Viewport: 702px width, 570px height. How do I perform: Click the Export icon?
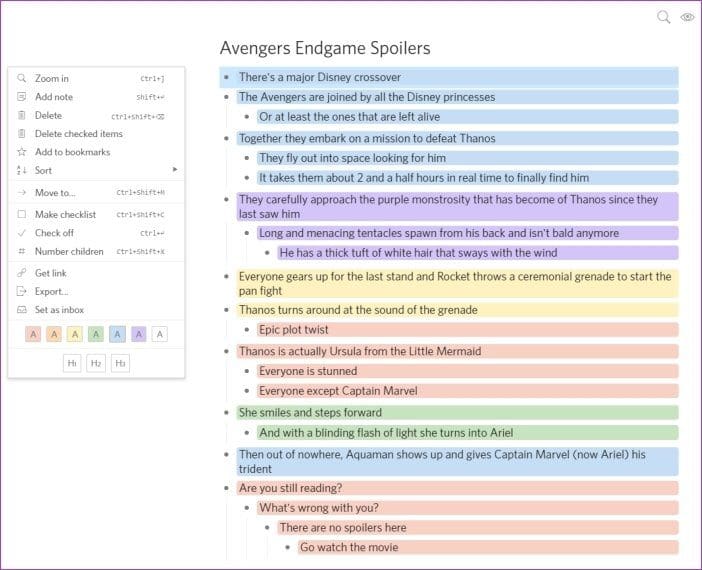(x=21, y=291)
